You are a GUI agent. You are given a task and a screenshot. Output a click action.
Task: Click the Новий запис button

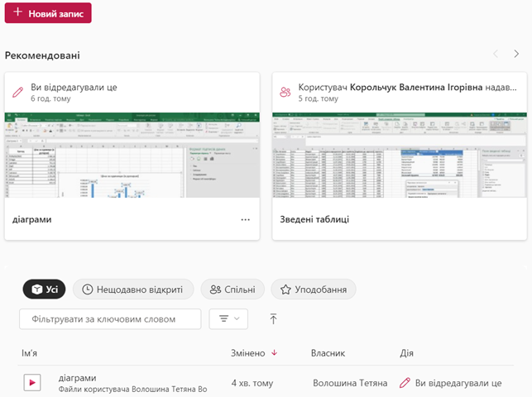pyautogui.click(x=47, y=13)
